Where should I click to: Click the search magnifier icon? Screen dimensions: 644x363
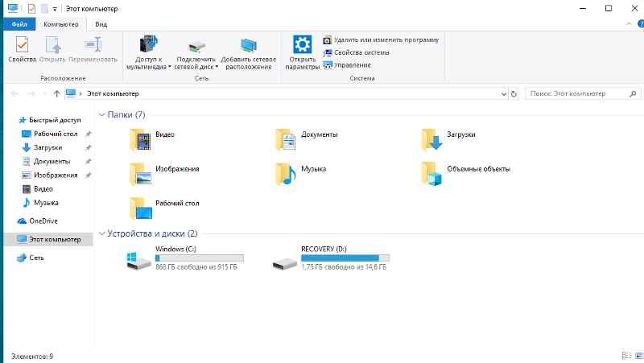click(633, 93)
